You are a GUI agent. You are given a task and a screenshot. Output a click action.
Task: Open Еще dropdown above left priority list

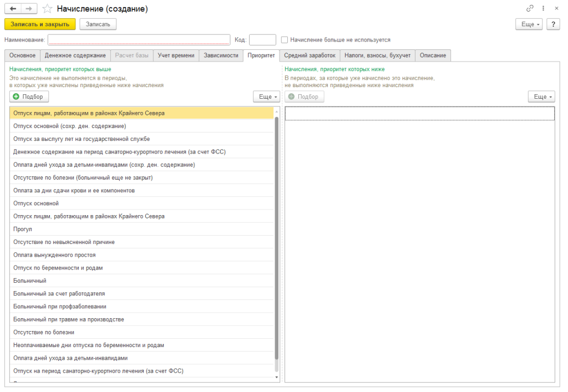click(266, 96)
